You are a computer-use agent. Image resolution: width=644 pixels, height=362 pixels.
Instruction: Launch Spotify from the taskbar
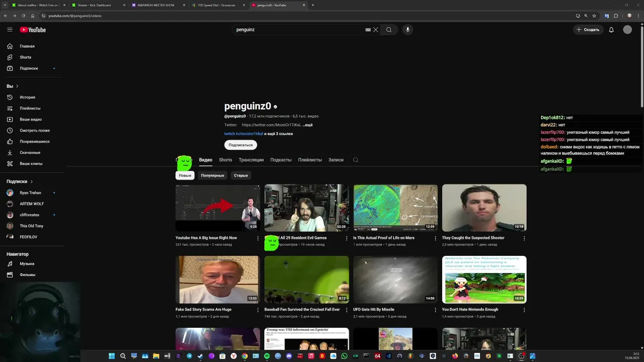(x=267, y=356)
